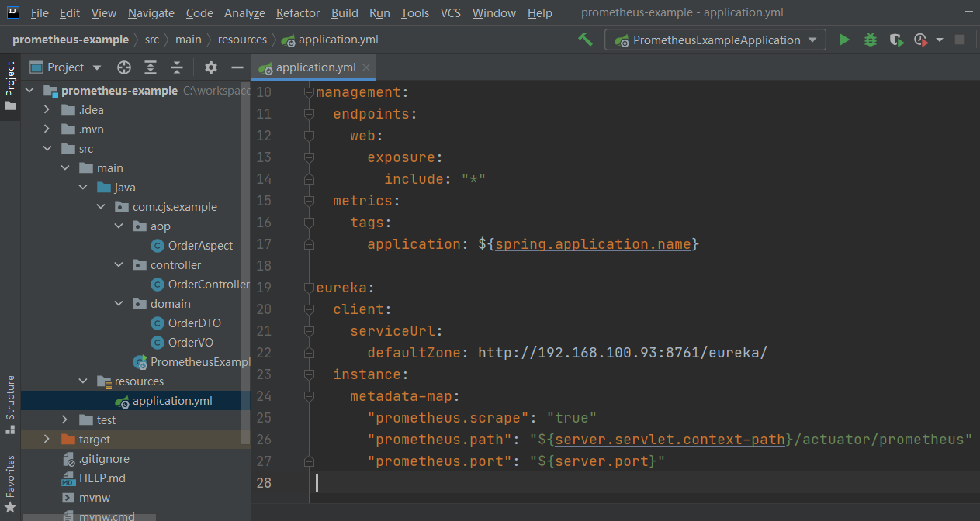This screenshot has height=521, width=980.
Task: Follow the server.port property reference
Action: point(603,461)
